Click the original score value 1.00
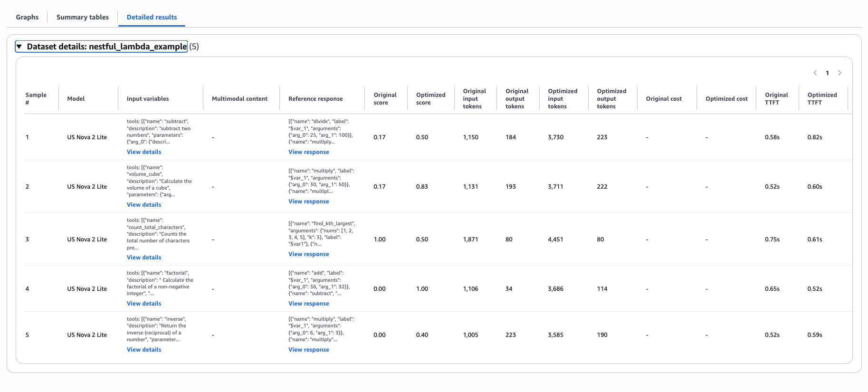 point(379,239)
